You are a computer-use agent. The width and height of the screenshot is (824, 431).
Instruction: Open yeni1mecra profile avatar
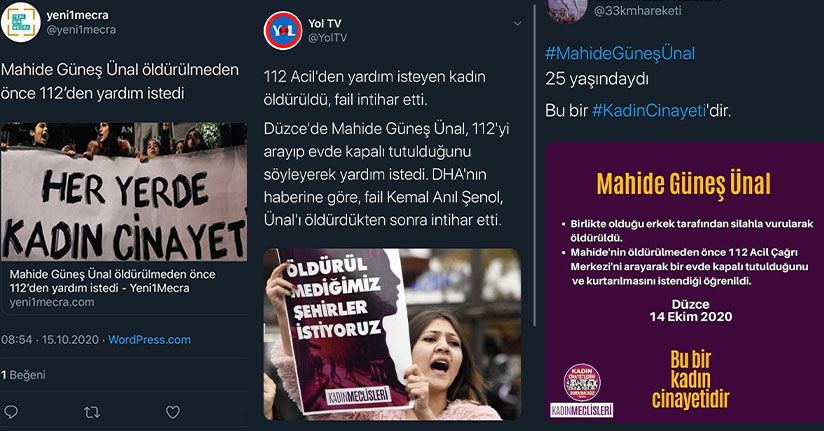pos(20,22)
